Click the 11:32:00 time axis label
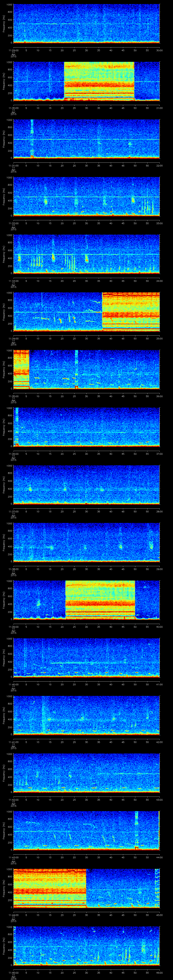Viewport: 173px width, 980px height. [x=13, y=223]
